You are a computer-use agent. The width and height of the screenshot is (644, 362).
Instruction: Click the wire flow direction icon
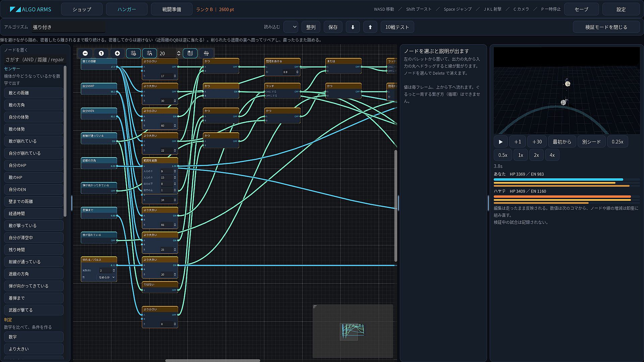[206, 53]
